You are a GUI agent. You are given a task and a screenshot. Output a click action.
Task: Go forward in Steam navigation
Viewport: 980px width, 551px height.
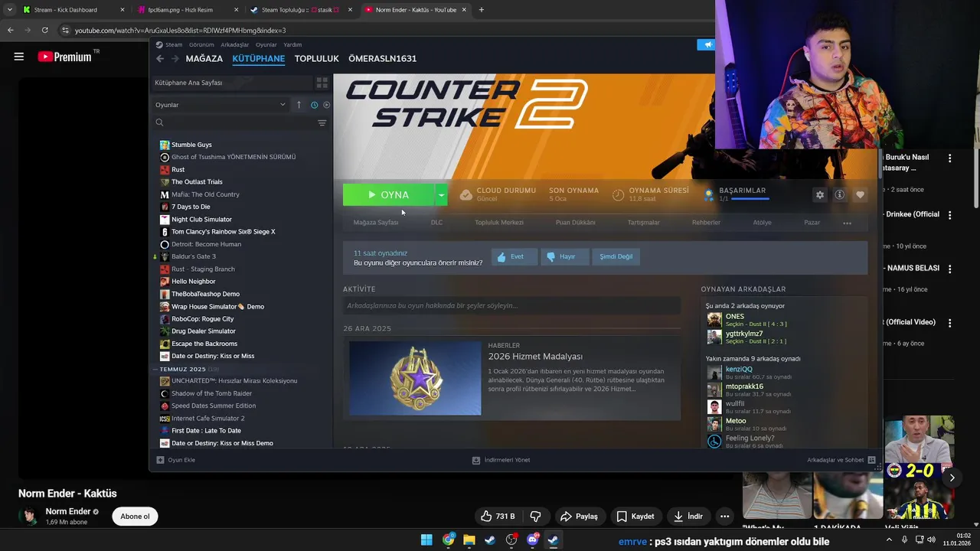pyautogui.click(x=174, y=58)
